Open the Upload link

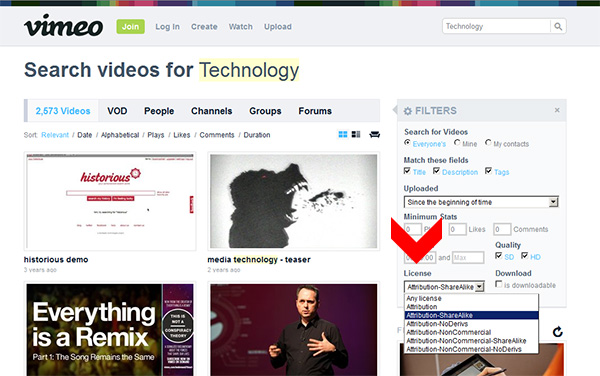(278, 27)
